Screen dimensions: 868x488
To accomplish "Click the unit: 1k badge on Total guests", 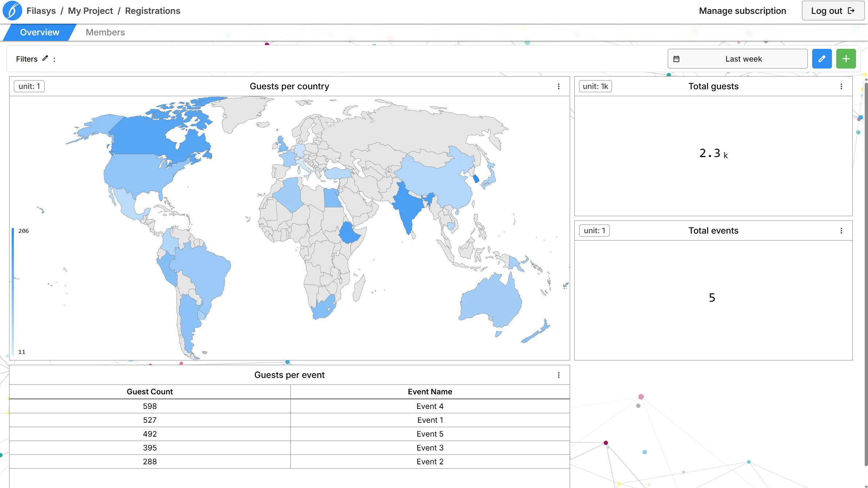I will pyautogui.click(x=595, y=86).
